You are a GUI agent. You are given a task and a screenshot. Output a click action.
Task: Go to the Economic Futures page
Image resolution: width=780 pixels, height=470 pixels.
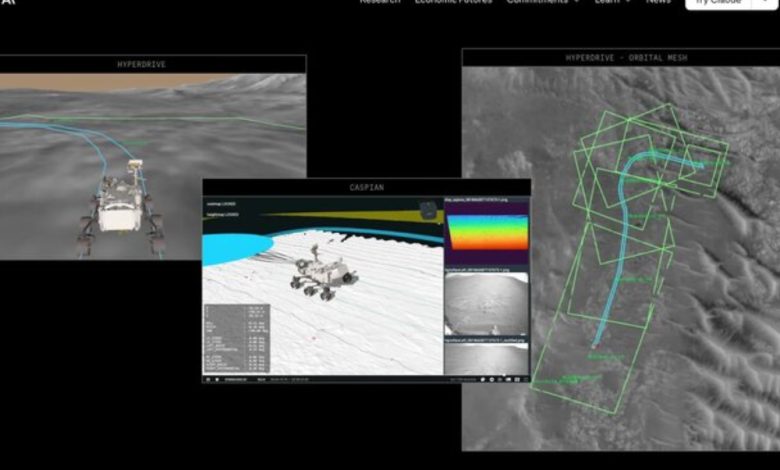tap(453, 2)
